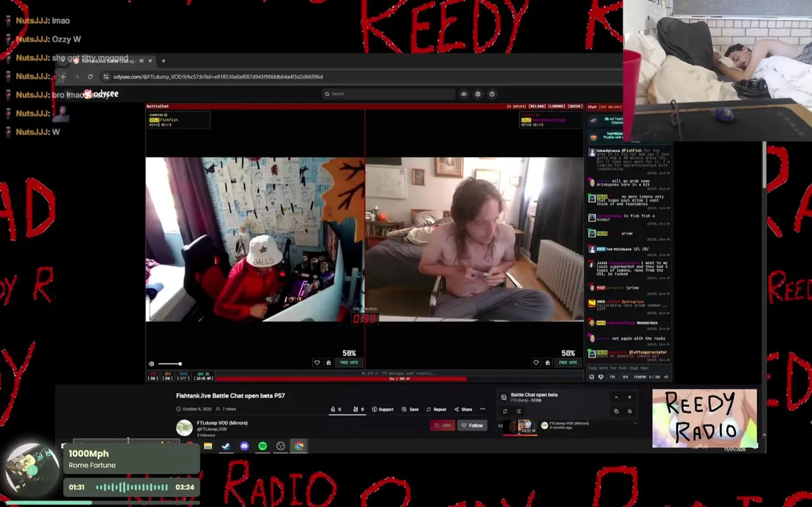The image size is (812, 507).
Task: Click the dice icon in chat bar
Action: [x=592, y=377]
